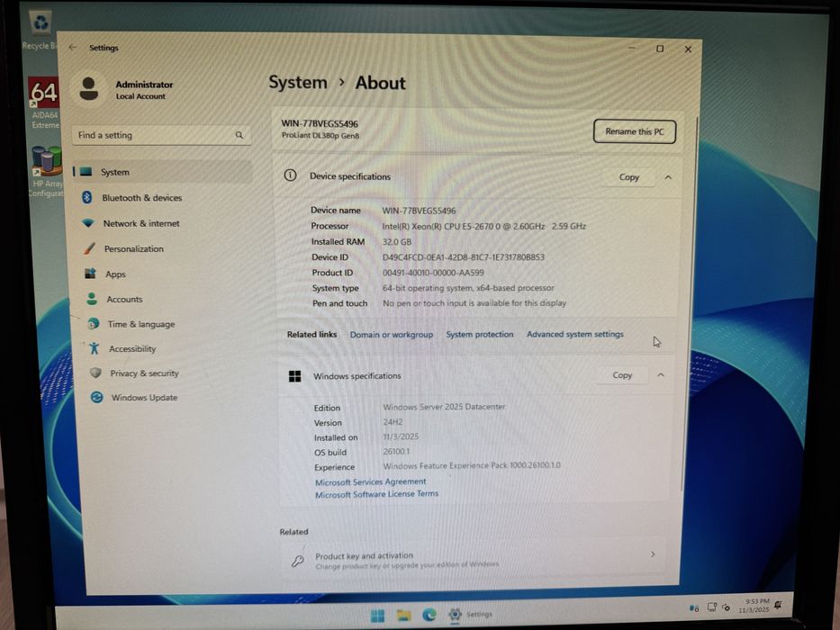Open Product key and activation
Screen dimensions: 840x630
coord(473,559)
